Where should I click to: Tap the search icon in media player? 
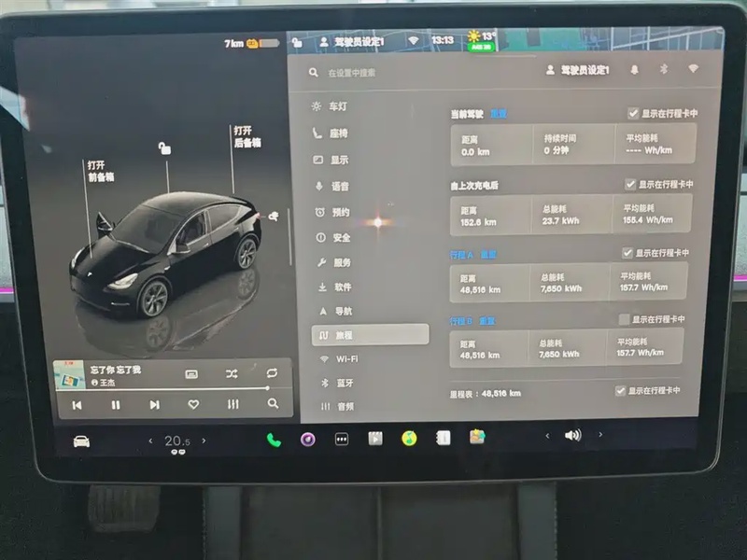click(x=273, y=404)
